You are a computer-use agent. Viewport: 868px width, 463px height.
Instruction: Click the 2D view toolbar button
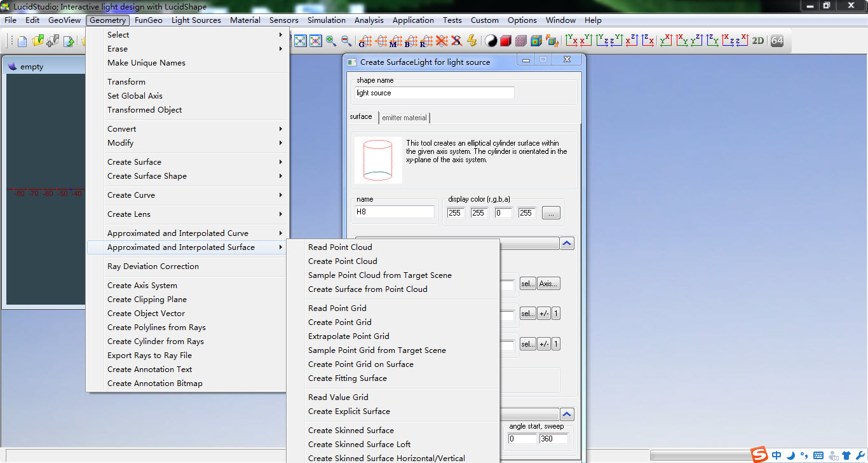[758, 41]
